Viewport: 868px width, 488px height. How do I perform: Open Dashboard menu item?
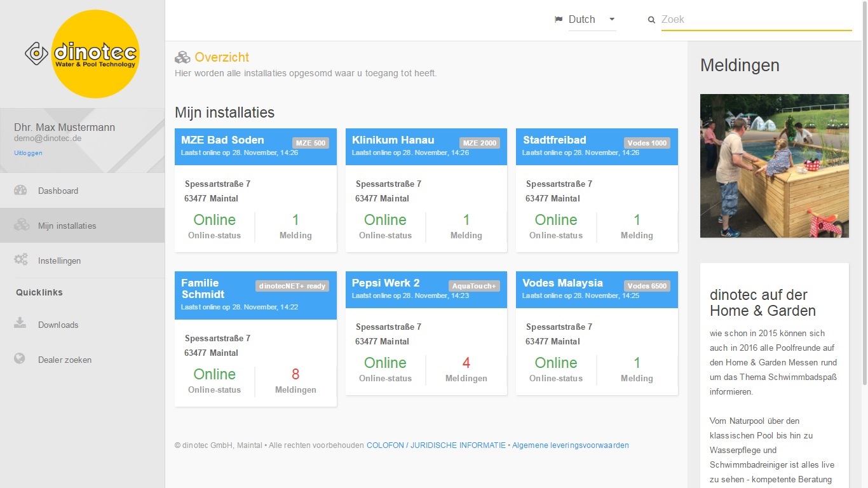(x=83, y=191)
